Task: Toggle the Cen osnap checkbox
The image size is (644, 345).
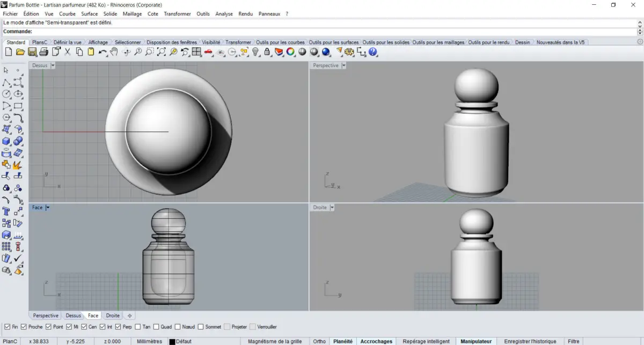Action: pos(84,327)
